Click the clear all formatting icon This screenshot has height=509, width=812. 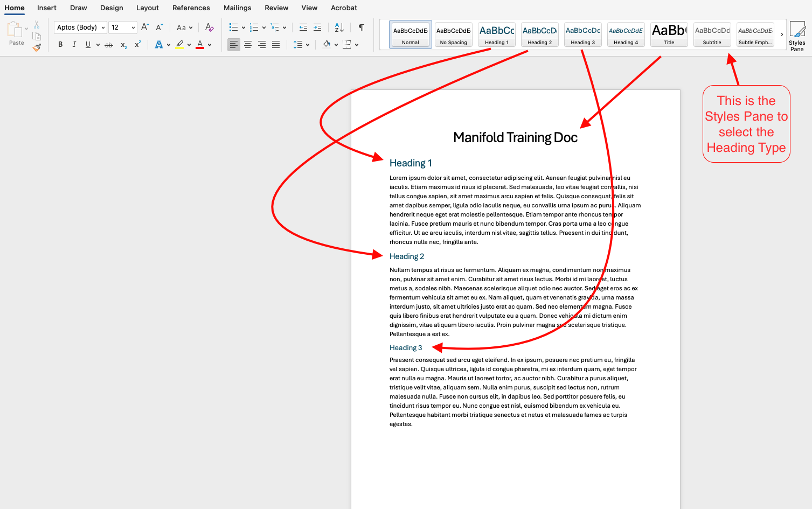[x=210, y=27]
